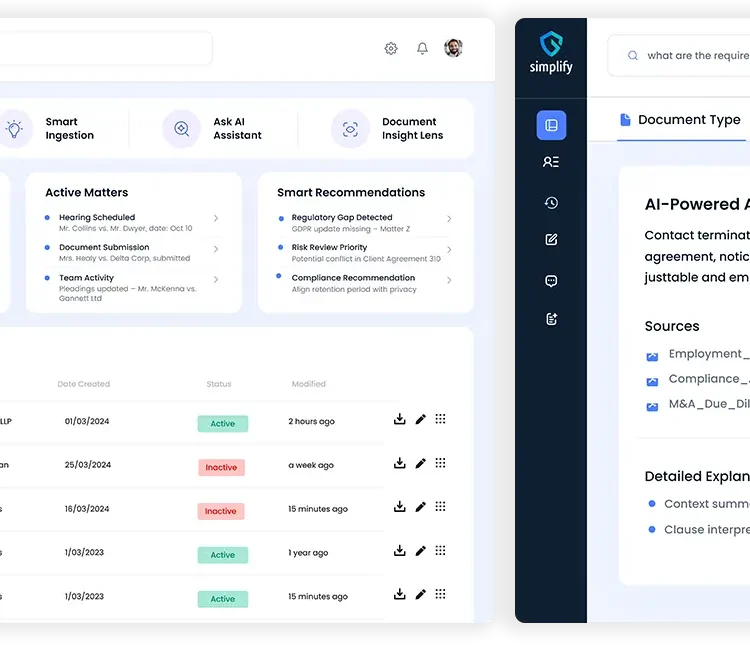Expand Team Activity matter chevron
The image size is (750, 655).
pyautogui.click(x=216, y=279)
